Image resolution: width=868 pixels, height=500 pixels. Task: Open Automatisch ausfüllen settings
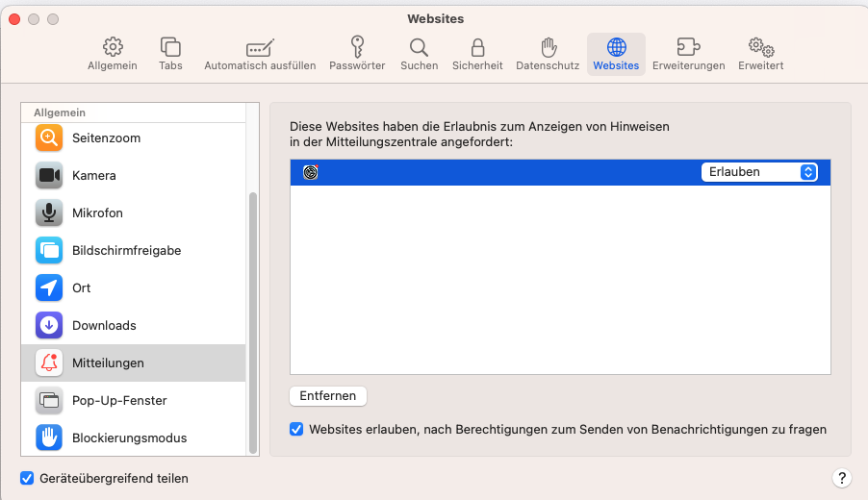[x=260, y=54]
